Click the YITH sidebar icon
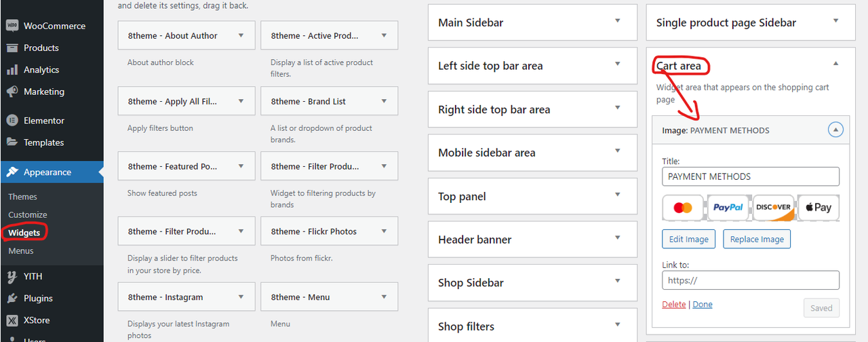The height and width of the screenshot is (342, 868). point(12,276)
